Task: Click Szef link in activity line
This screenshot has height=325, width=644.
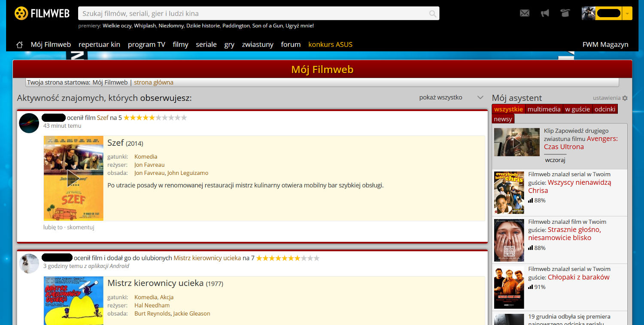Action: pyautogui.click(x=103, y=117)
